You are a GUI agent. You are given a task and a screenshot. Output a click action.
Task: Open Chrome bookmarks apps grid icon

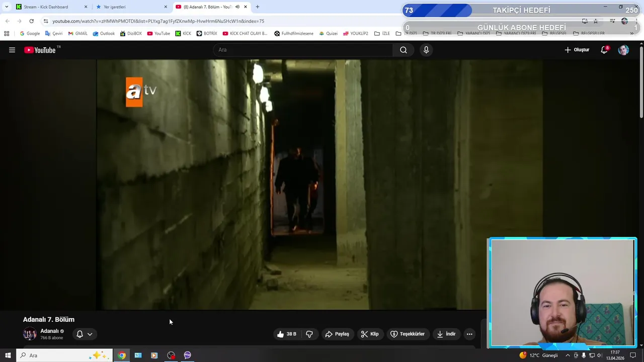coord(7,34)
